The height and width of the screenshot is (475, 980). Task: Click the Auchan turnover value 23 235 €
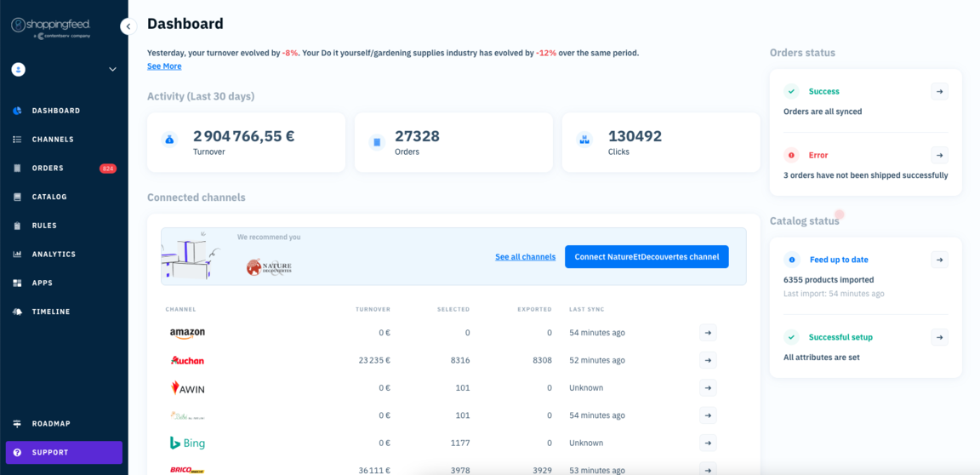tap(375, 361)
